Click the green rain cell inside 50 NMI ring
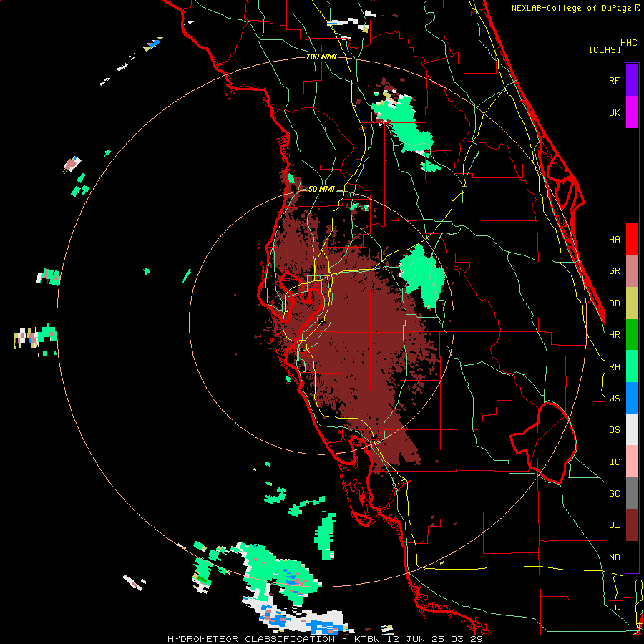 pyautogui.click(x=422, y=276)
